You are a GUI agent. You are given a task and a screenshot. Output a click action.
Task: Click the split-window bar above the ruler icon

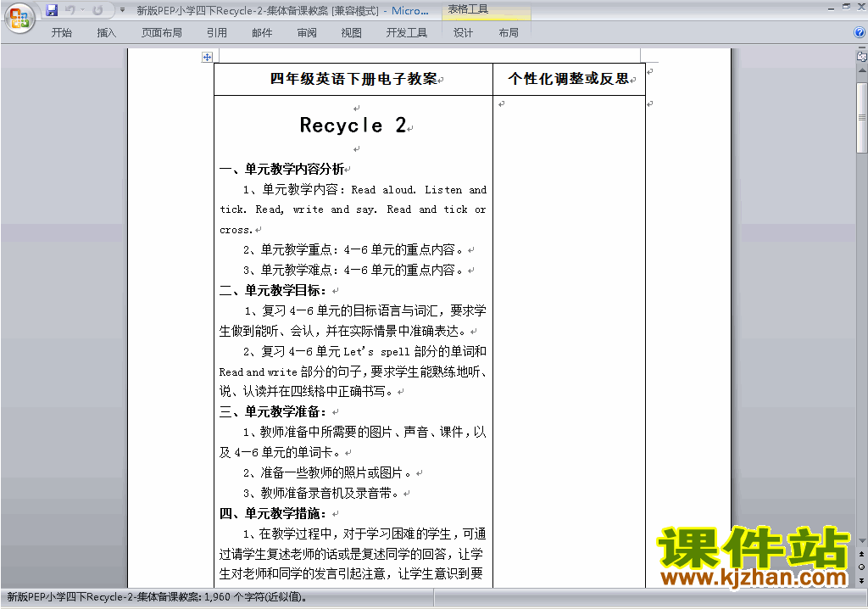861,47
